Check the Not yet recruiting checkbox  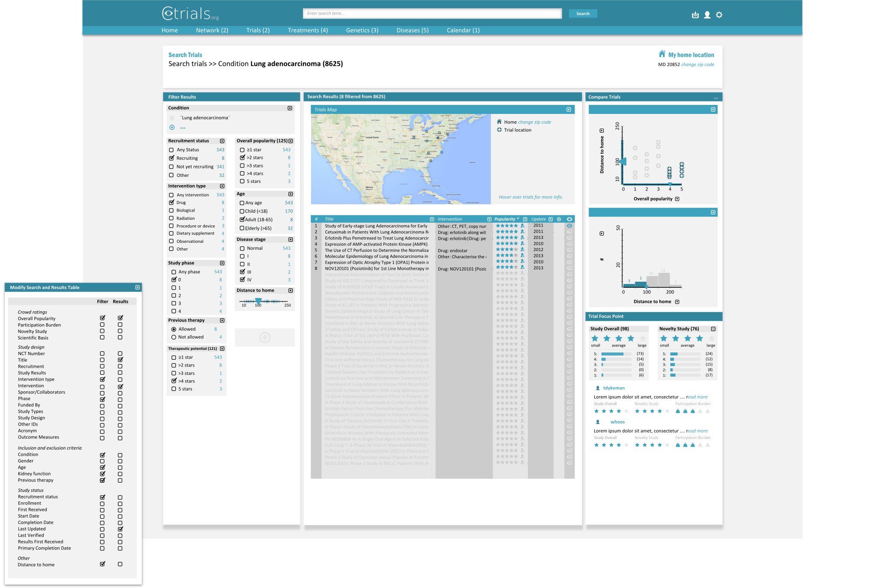click(171, 167)
